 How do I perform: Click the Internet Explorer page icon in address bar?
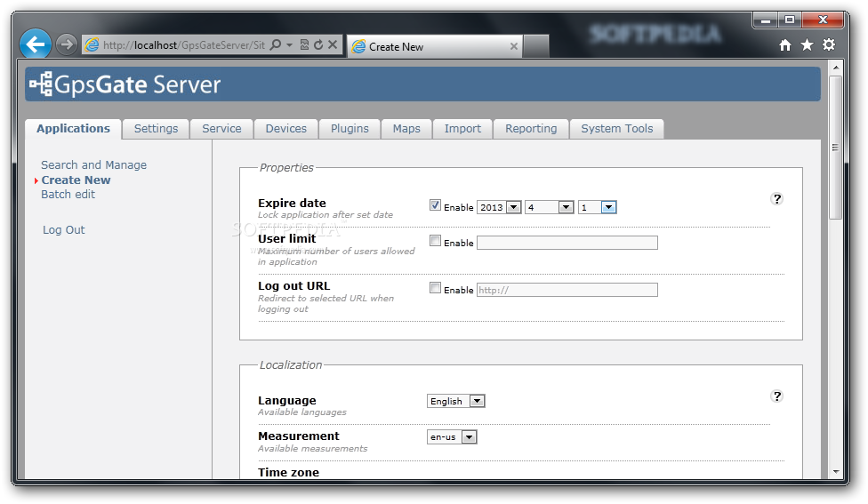[x=92, y=44]
